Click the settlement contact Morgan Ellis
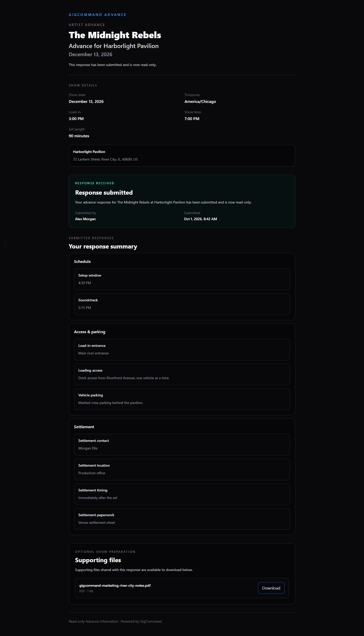 pyautogui.click(x=88, y=448)
